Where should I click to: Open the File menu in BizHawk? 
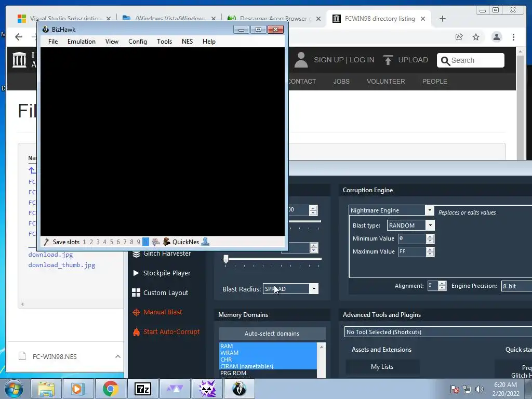[53, 42]
